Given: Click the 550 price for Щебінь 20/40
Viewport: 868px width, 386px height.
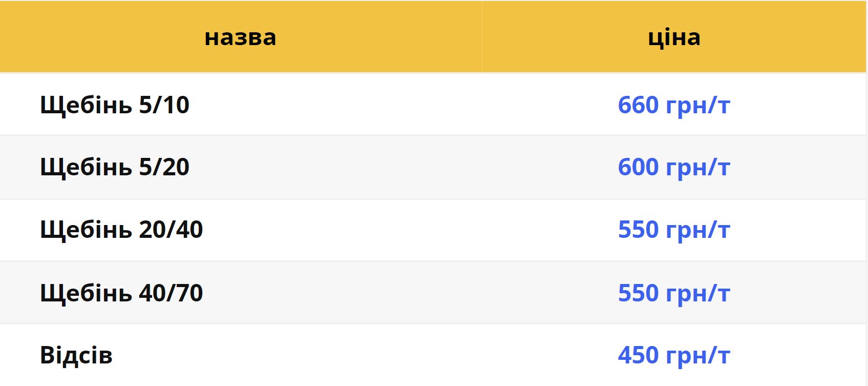Looking at the screenshot, I should point(638,230).
